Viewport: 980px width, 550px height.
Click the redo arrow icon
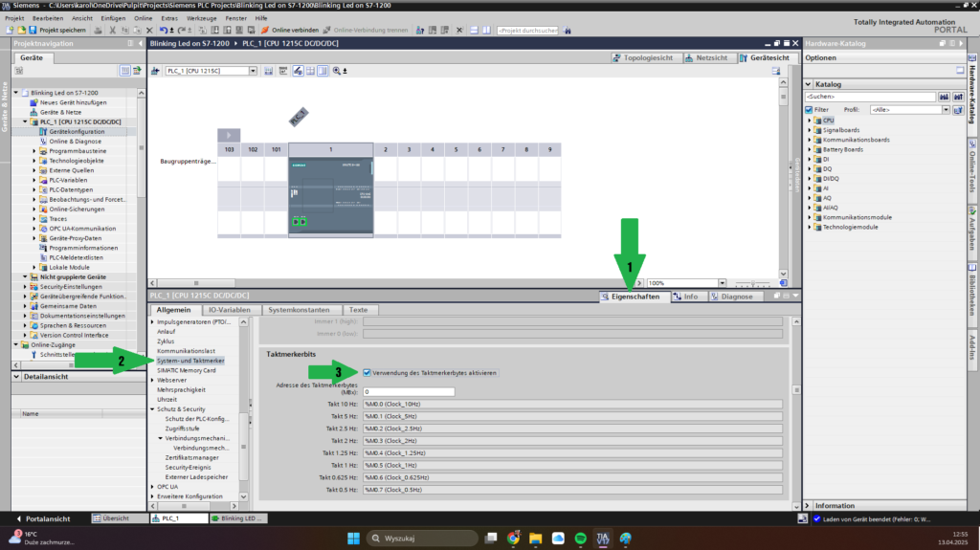pyautogui.click(x=181, y=30)
